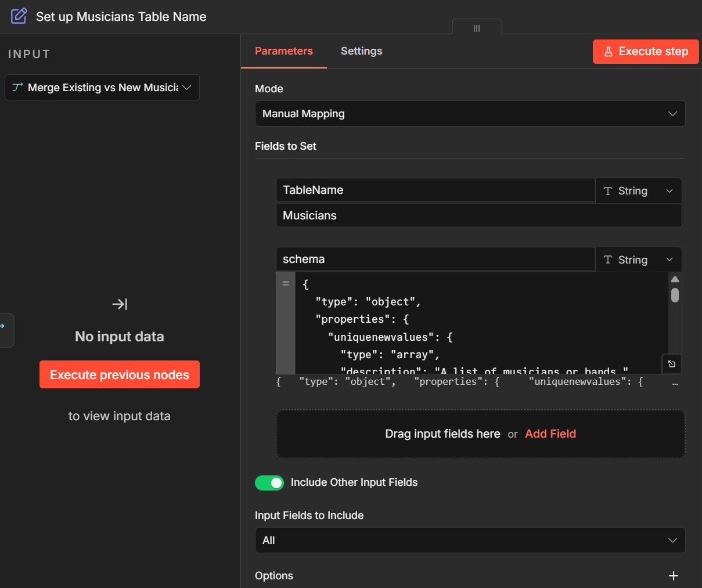Click the merge node icon in input selector

[18, 88]
